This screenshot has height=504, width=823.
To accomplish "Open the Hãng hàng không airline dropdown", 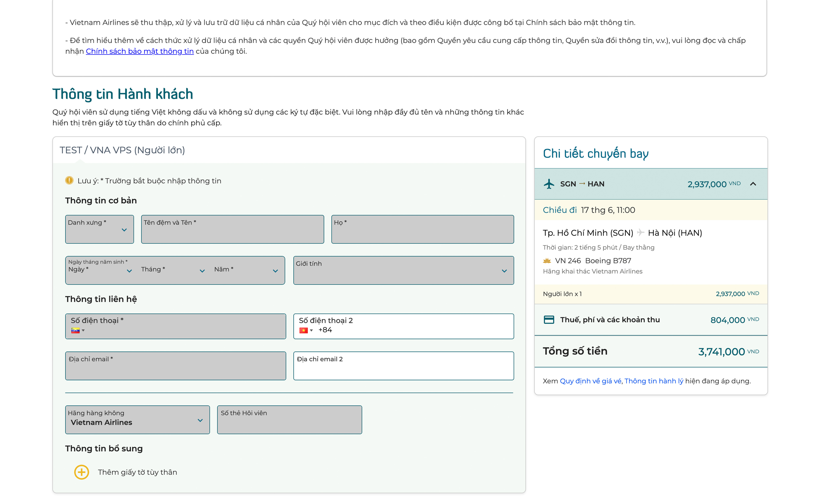I will click(137, 420).
